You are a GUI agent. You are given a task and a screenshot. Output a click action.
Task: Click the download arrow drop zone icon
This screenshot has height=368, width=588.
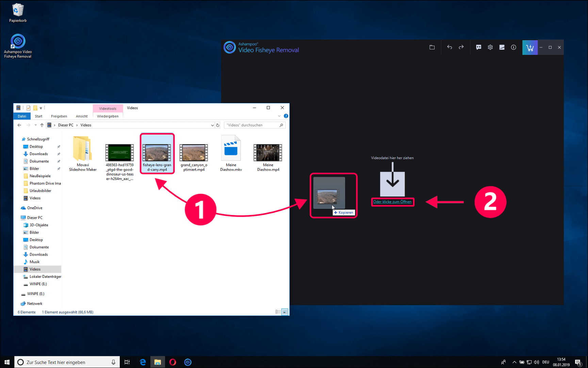392,179
